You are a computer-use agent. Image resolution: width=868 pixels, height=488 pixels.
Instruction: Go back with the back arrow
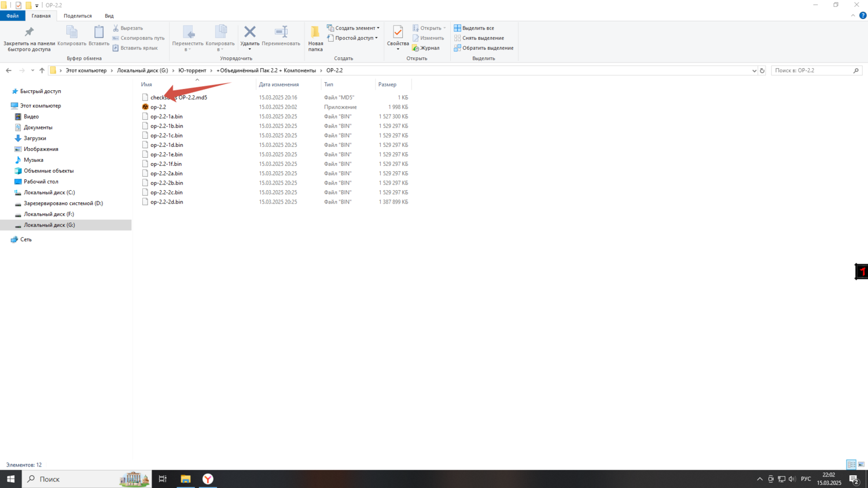9,71
